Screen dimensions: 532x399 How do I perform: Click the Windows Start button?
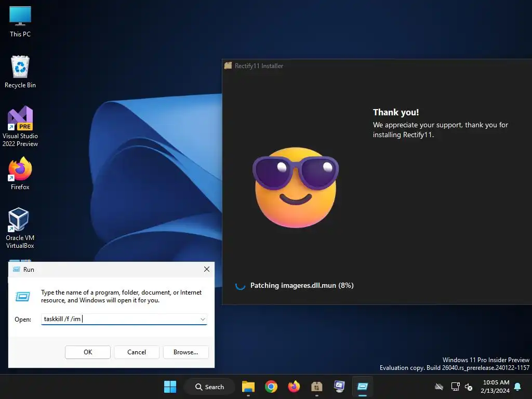pos(170,387)
